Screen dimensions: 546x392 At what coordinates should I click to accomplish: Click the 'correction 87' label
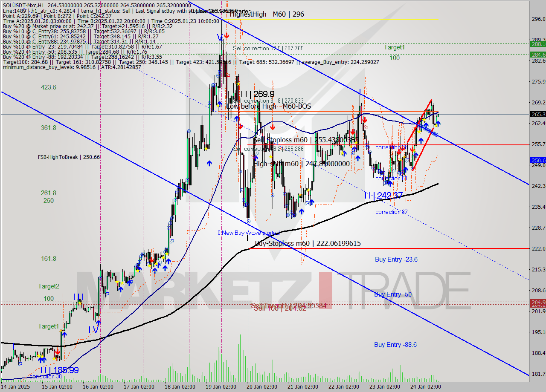pos(391,212)
